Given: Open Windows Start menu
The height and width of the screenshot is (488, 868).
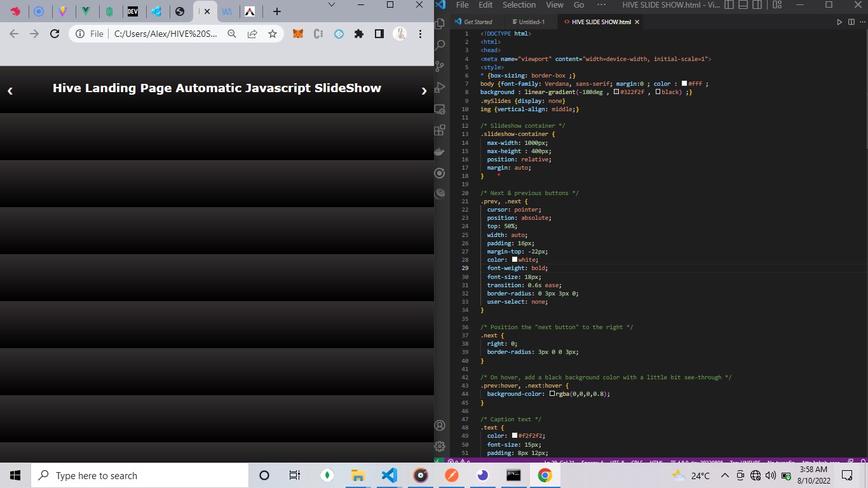Looking at the screenshot, I should click(15, 475).
